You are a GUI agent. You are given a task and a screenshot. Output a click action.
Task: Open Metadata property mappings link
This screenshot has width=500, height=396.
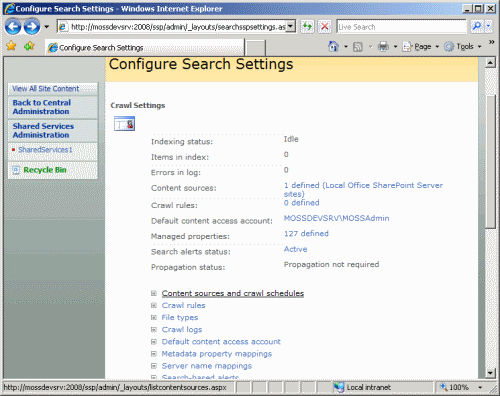[217, 354]
